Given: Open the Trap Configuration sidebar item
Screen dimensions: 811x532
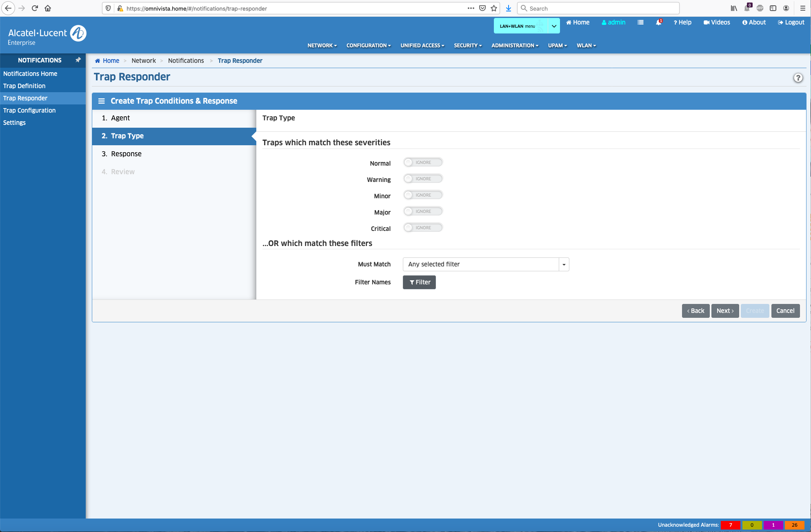Looking at the screenshot, I should pos(29,110).
